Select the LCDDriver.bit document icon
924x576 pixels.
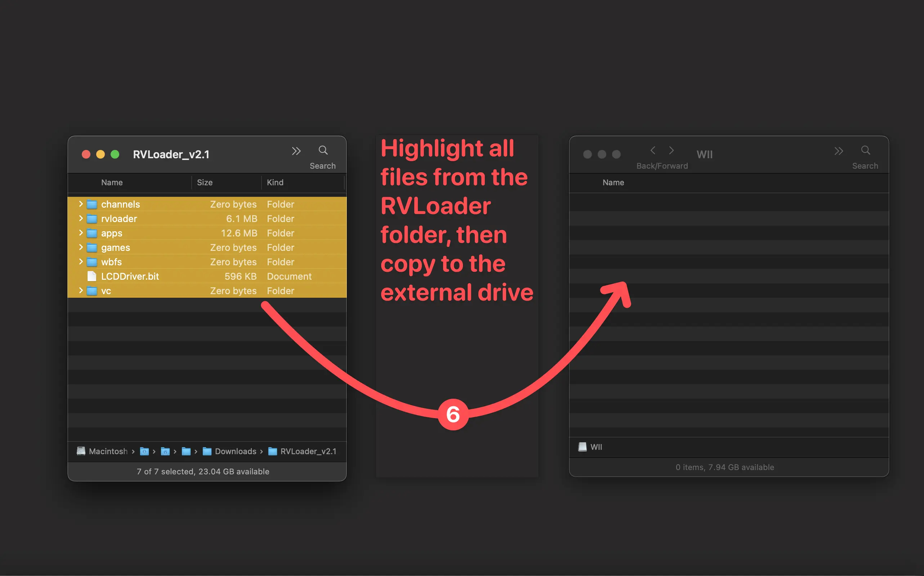click(92, 276)
